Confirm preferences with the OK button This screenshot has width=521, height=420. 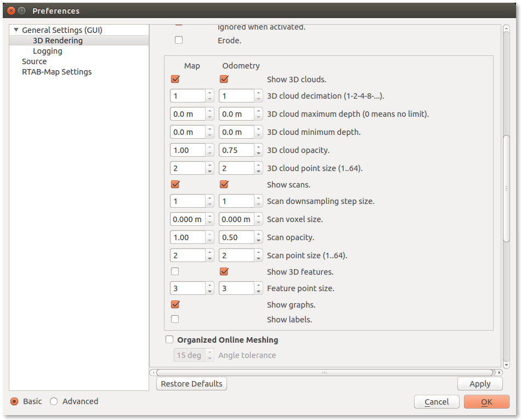point(486,402)
